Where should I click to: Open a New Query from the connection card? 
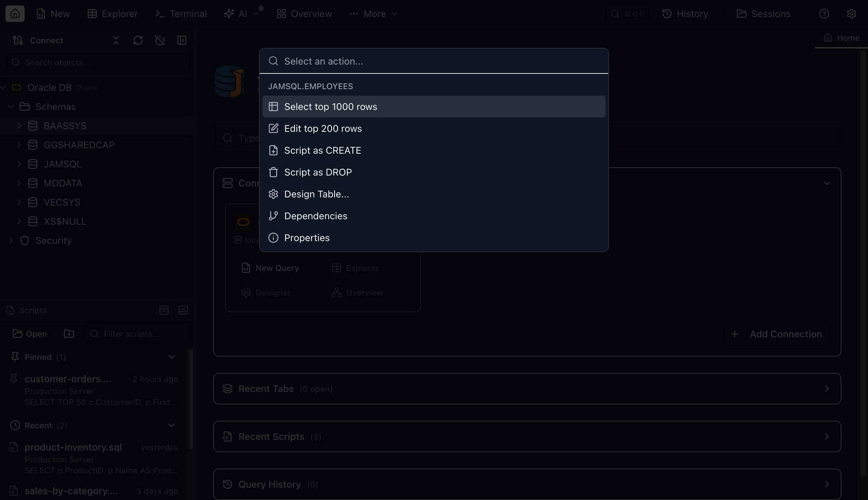coord(270,268)
